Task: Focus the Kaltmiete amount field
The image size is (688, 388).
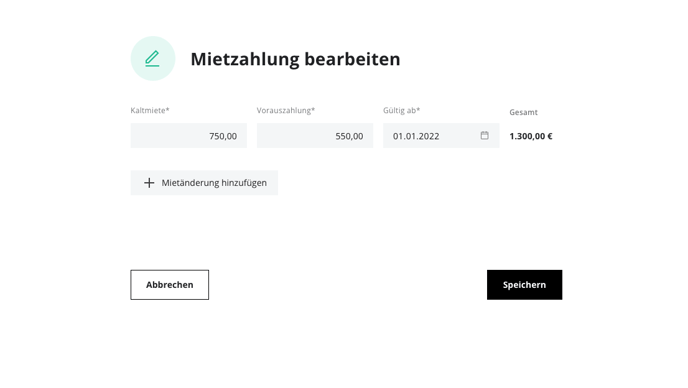Action: (x=189, y=136)
